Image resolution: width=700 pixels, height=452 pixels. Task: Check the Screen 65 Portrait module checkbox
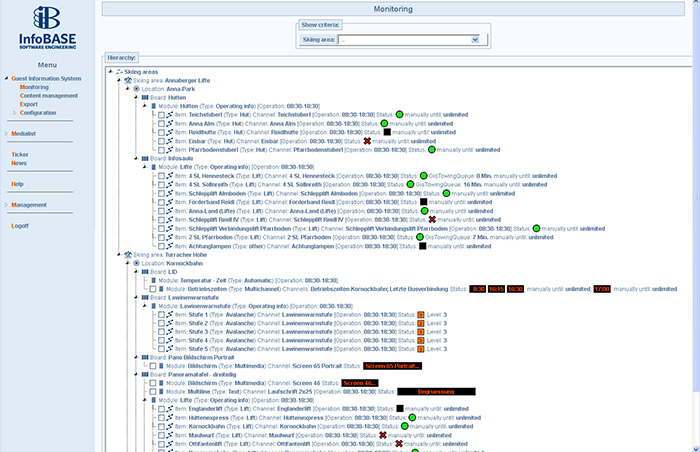point(153,366)
